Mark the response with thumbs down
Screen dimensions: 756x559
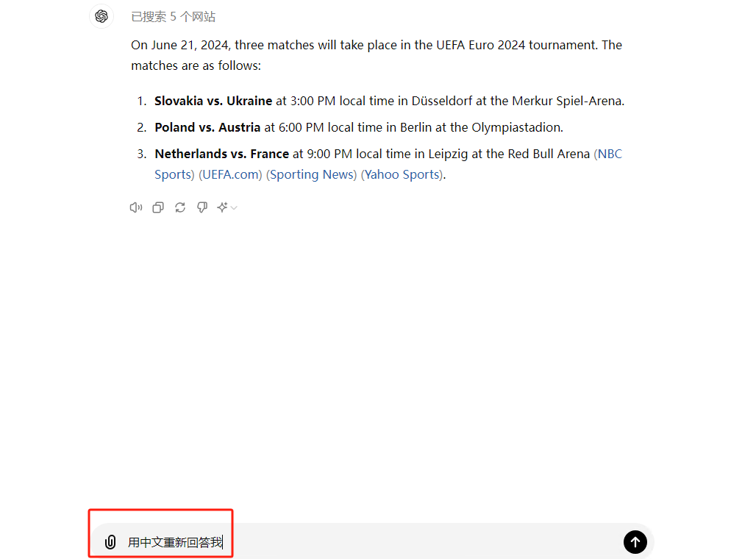click(x=202, y=208)
